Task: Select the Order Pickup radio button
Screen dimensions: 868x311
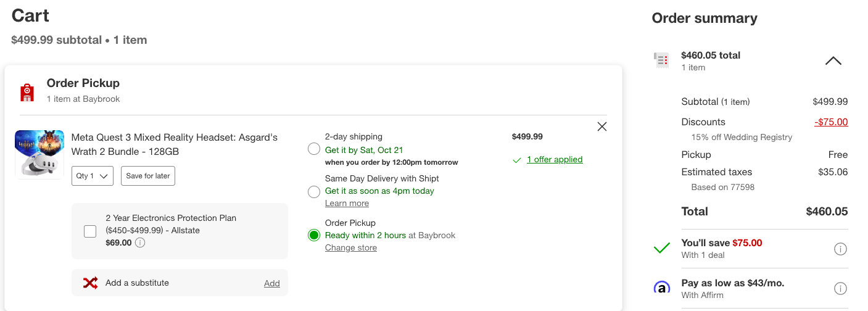Action: click(314, 235)
